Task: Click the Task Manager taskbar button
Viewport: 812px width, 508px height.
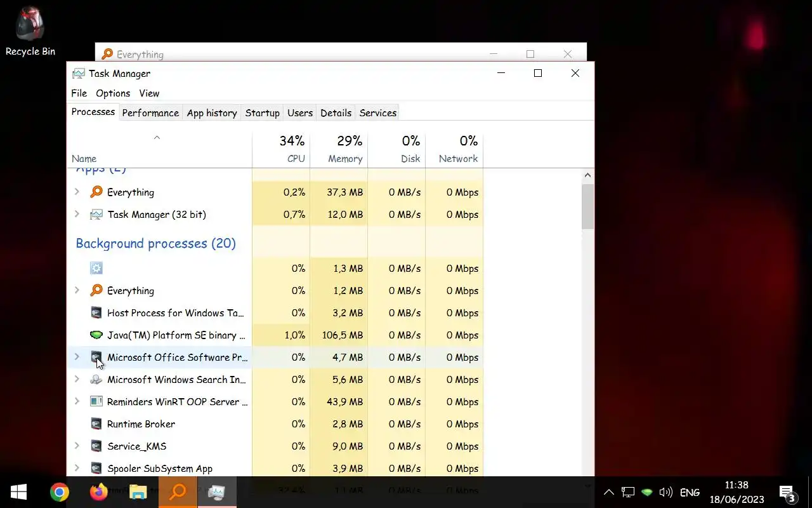Action: click(217, 492)
